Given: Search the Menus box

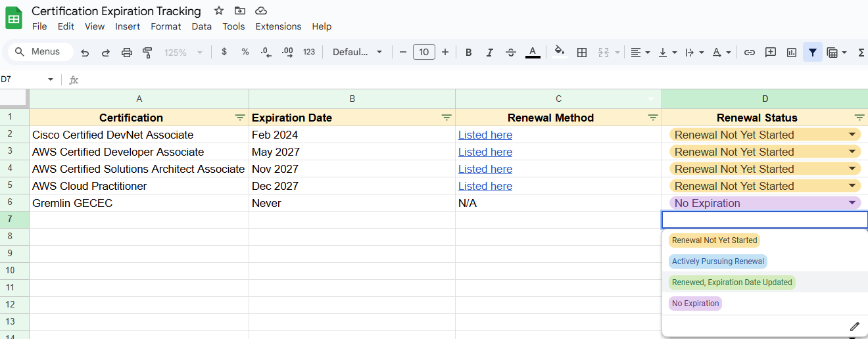Looking at the screenshot, I should click(39, 52).
